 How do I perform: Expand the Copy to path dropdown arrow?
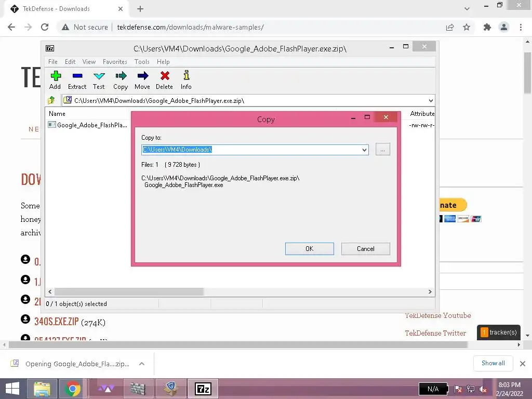tap(364, 150)
